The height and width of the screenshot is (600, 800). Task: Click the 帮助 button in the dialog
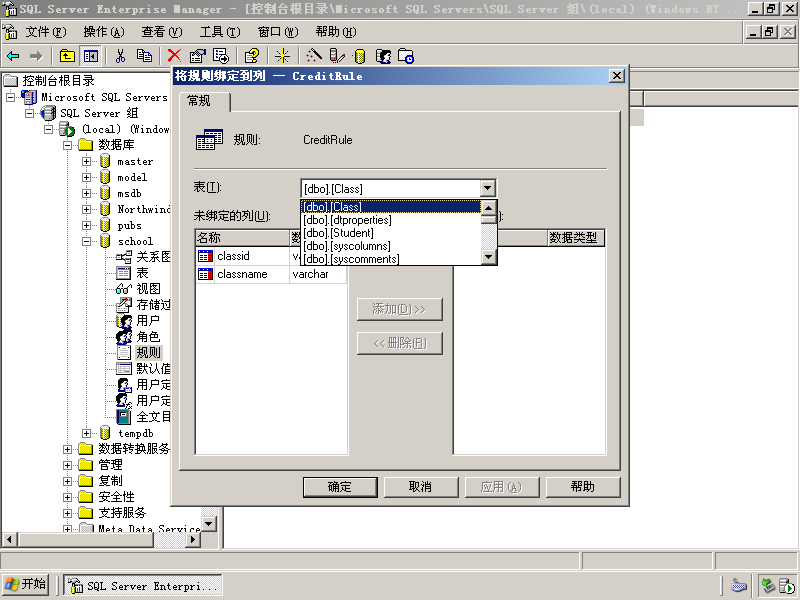pyautogui.click(x=583, y=487)
